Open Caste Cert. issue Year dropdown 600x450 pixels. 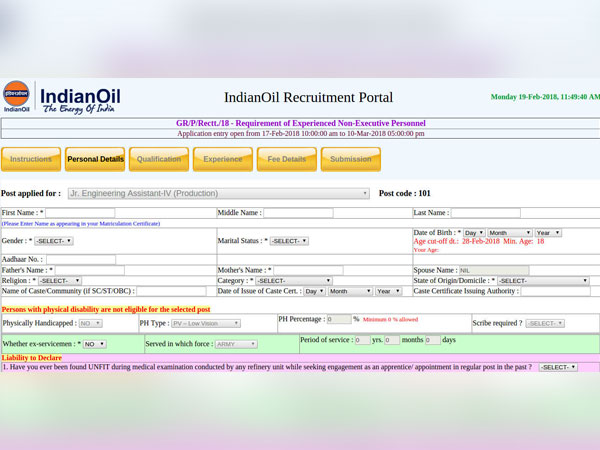(x=389, y=291)
